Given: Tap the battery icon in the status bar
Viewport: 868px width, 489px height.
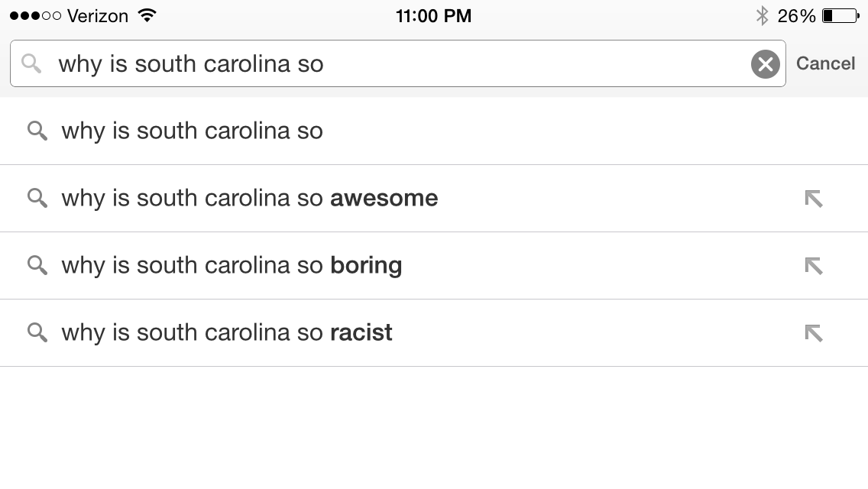Looking at the screenshot, I should [840, 15].
